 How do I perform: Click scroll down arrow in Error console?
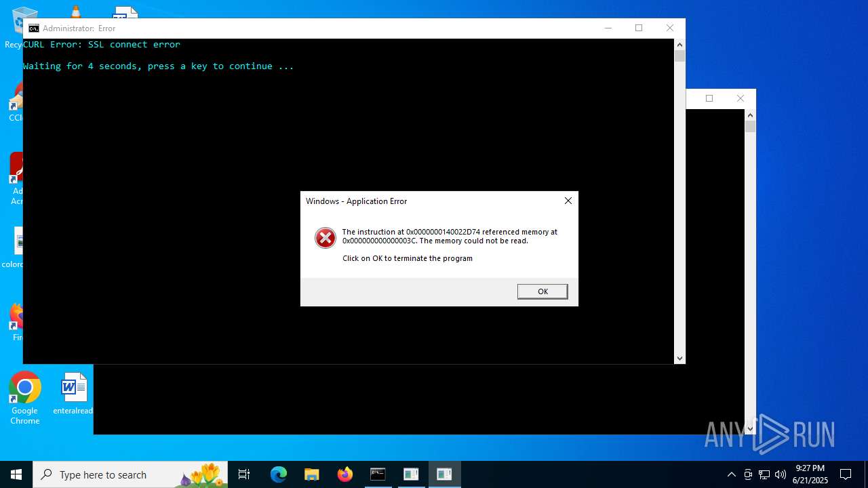tap(679, 358)
